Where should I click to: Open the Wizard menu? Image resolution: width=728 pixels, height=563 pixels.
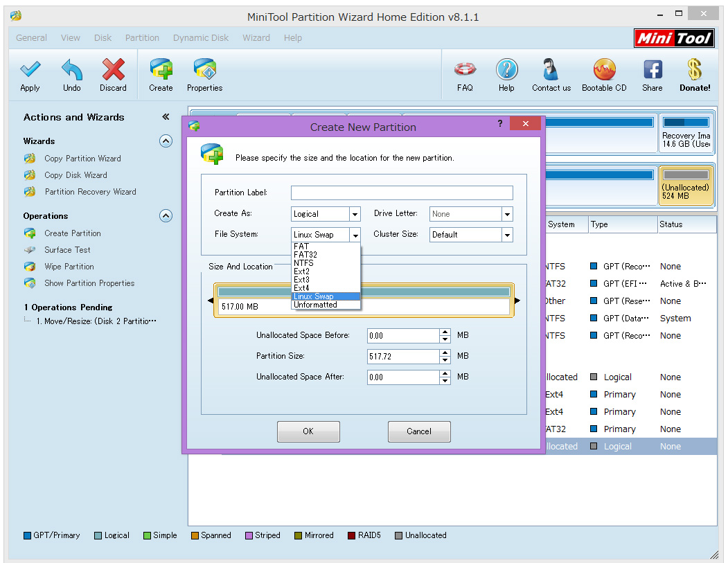tap(256, 38)
